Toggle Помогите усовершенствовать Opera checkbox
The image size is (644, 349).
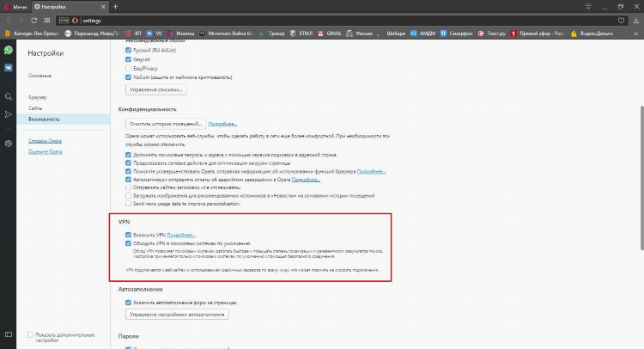pyautogui.click(x=128, y=171)
